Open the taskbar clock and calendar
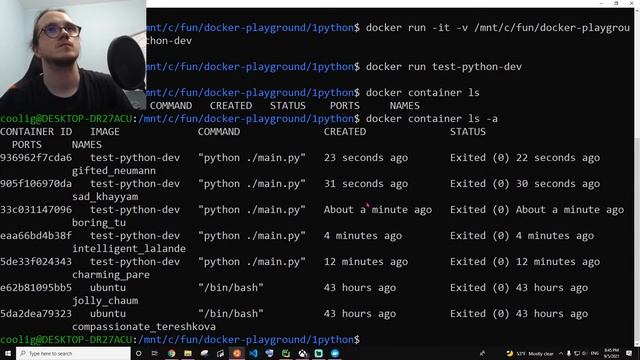Screen dimensions: 640x360 point(611,353)
